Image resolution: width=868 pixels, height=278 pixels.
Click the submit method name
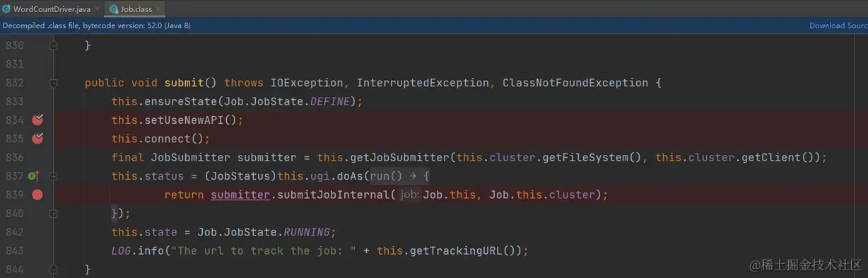[x=184, y=83]
